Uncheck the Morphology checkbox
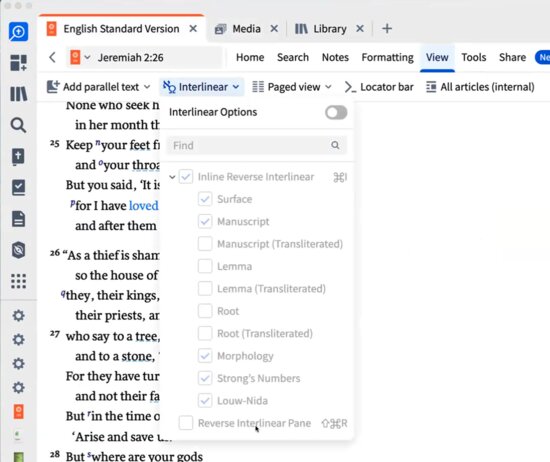 (x=205, y=356)
